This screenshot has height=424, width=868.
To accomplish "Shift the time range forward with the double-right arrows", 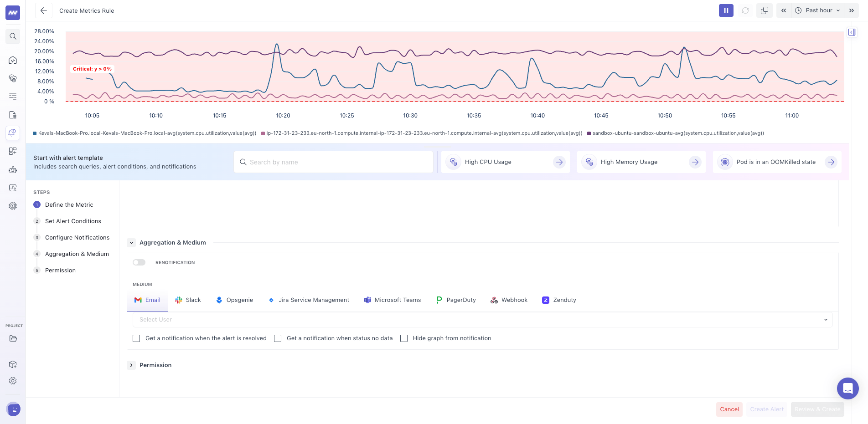I will 852,10.
